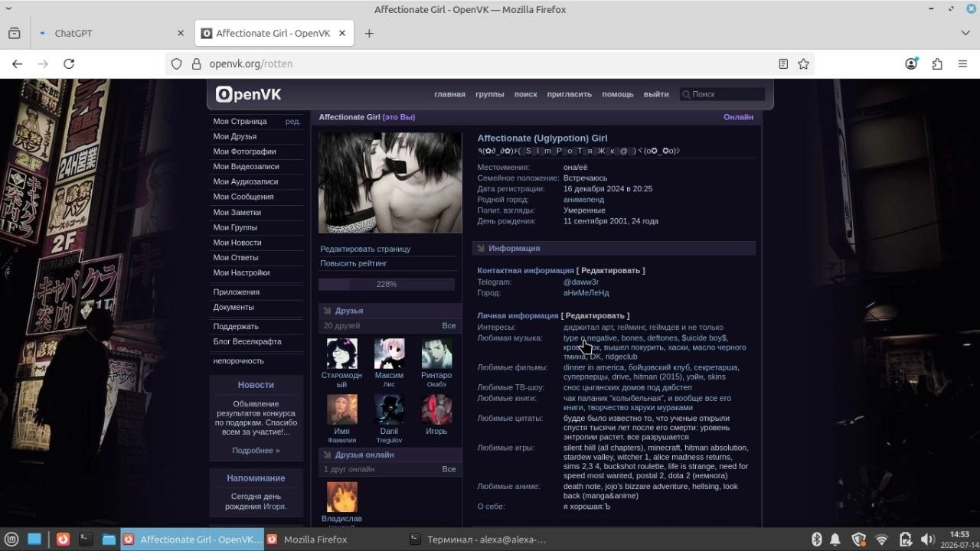Open the Firefox hamburger menu
Screen dimensions: 980x551
(x=963, y=64)
